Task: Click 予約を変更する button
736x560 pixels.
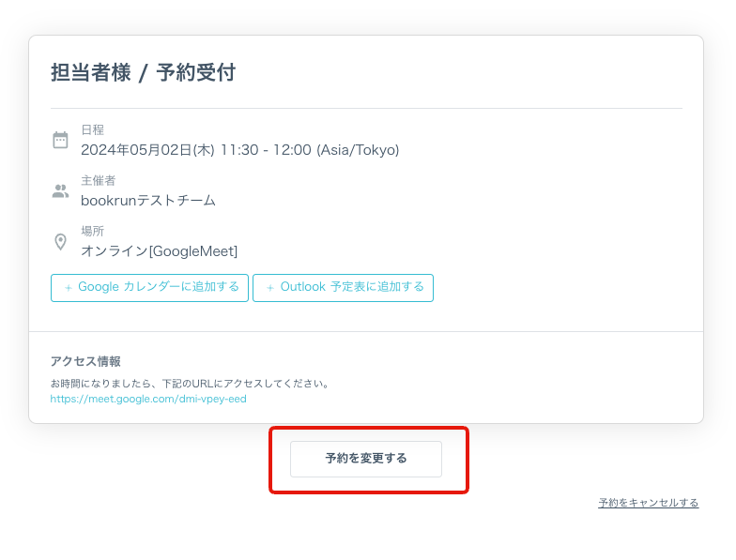Action: tap(366, 459)
